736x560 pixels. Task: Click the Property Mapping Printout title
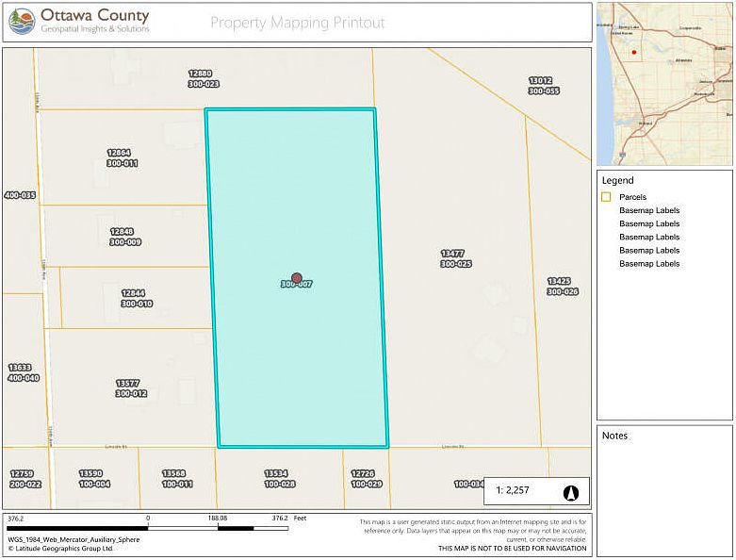tap(297, 23)
